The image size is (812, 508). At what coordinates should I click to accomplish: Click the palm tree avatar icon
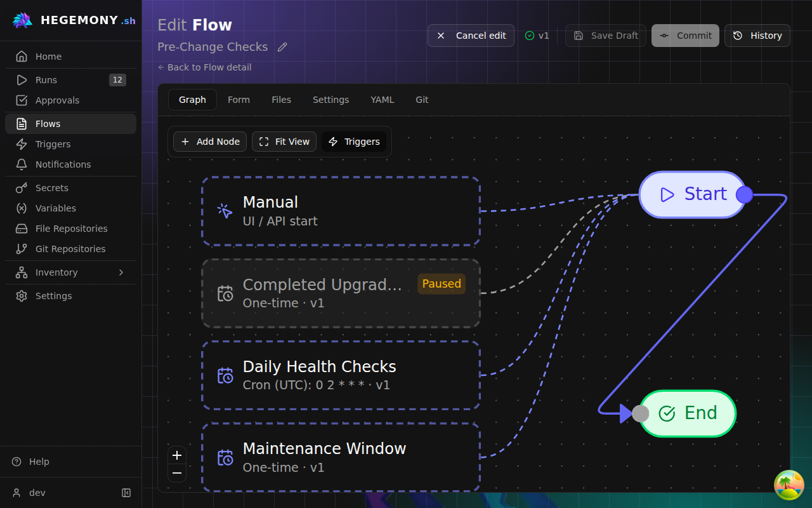[x=789, y=485]
